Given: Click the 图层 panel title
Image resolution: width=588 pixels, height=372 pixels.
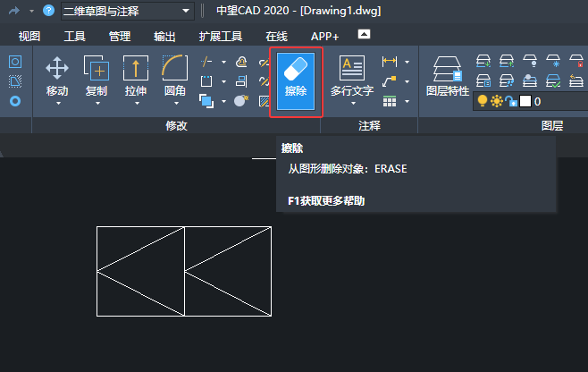Looking at the screenshot, I should pos(552,126).
